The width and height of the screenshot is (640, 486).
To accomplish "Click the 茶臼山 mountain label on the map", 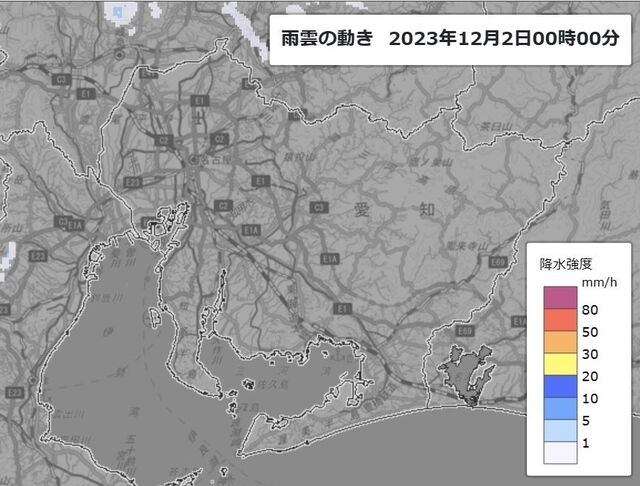I will [x=496, y=126].
